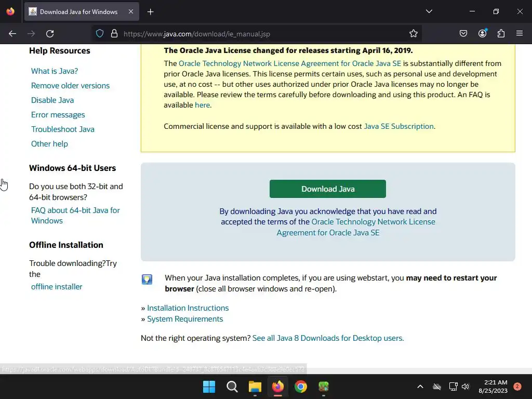Click the forward navigation arrow
The width and height of the screenshot is (532, 399).
pos(31,34)
